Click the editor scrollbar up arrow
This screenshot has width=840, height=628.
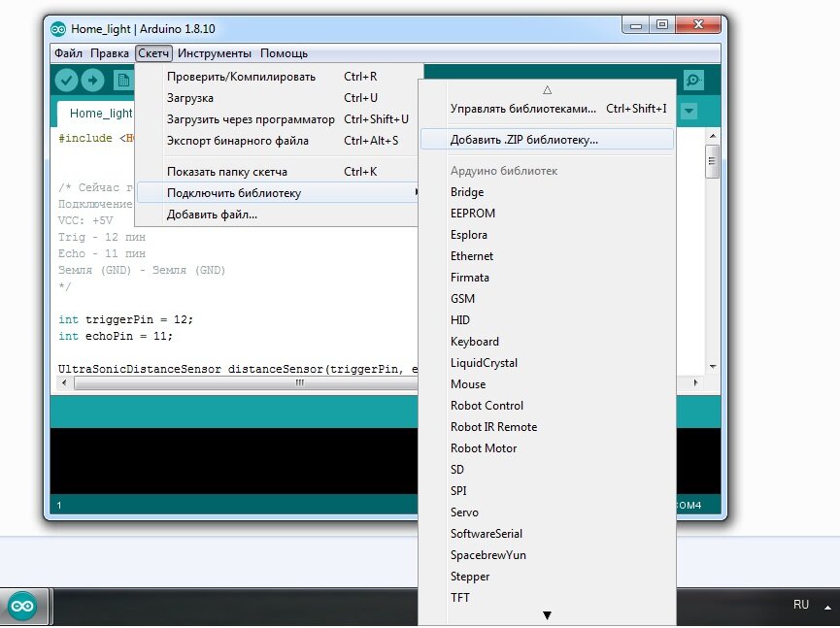coord(713,136)
